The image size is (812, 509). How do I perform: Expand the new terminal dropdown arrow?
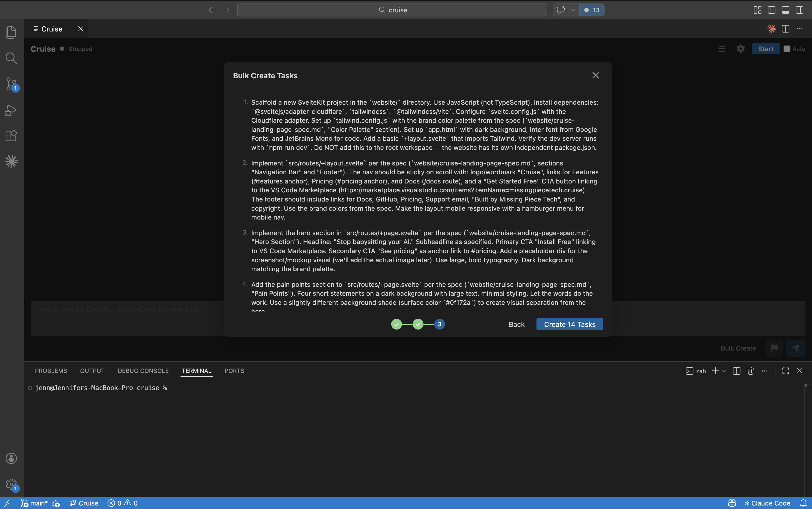(x=725, y=371)
